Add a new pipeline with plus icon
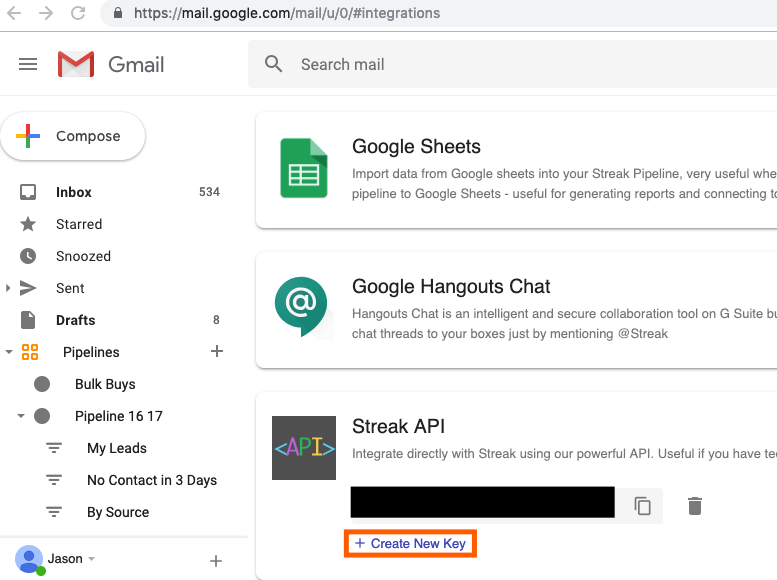Image resolution: width=777 pixels, height=580 pixels. click(216, 352)
